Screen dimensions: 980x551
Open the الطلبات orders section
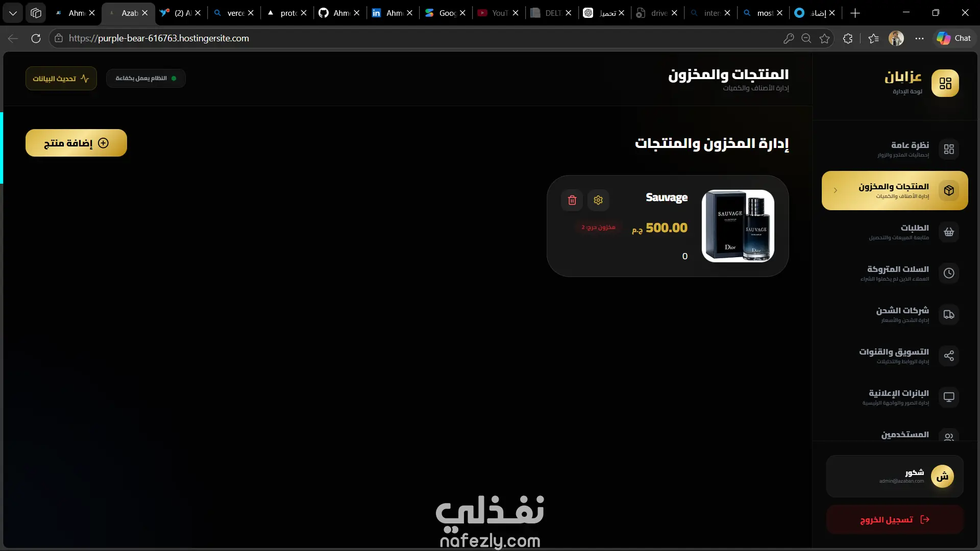tap(895, 232)
